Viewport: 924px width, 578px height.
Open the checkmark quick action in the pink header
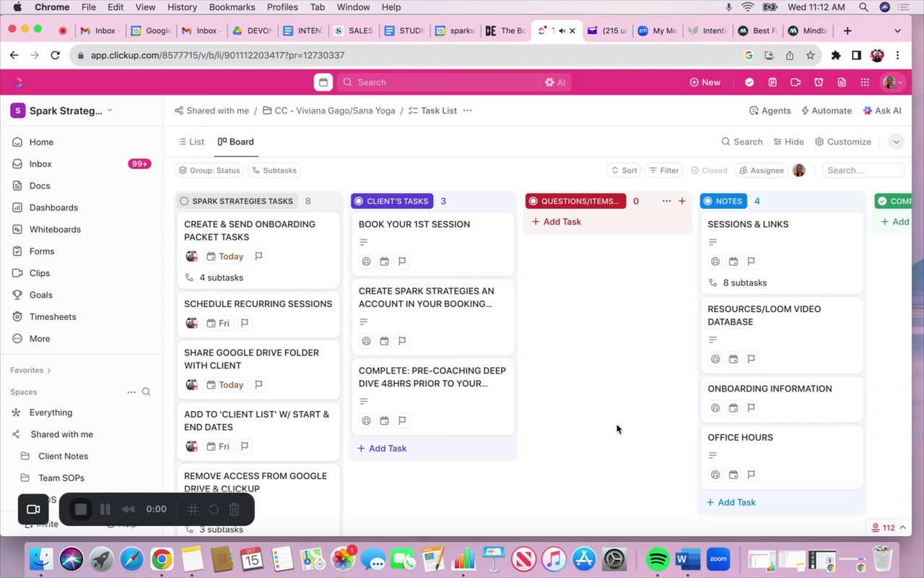click(x=749, y=82)
